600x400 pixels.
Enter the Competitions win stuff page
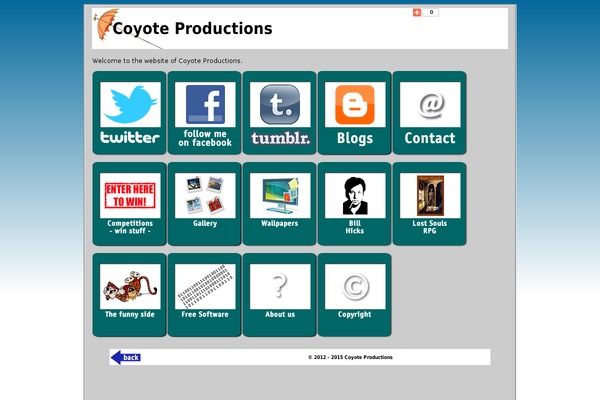point(130,203)
